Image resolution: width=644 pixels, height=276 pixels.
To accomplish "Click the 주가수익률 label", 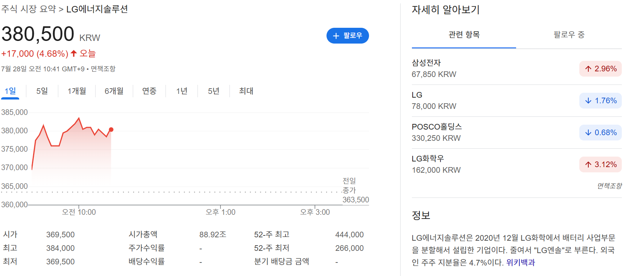I will pos(147,248).
